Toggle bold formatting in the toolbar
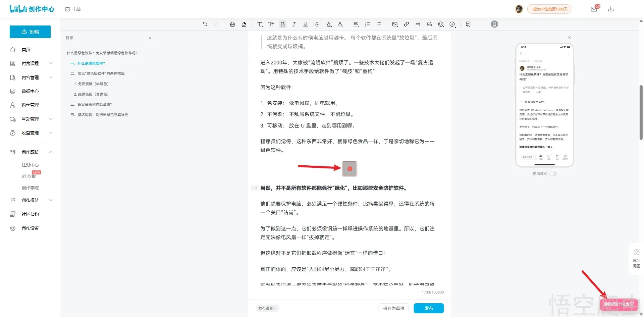The image size is (644, 317). pyautogui.click(x=282, y=24)
